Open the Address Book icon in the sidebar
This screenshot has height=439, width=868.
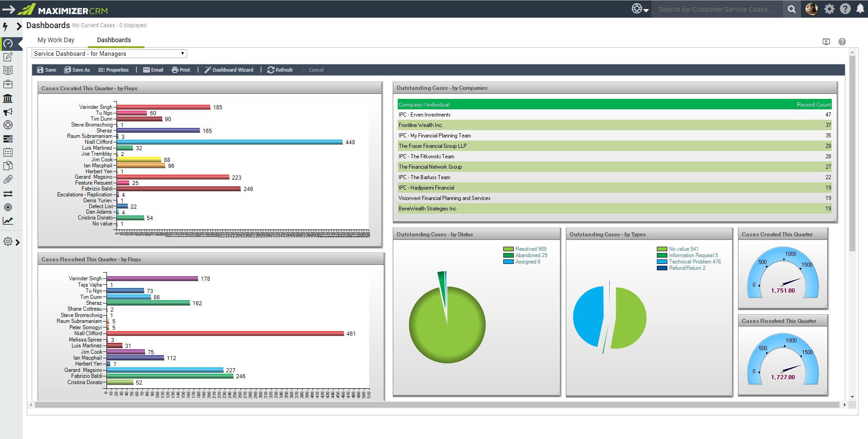click(x=8, y=71)
